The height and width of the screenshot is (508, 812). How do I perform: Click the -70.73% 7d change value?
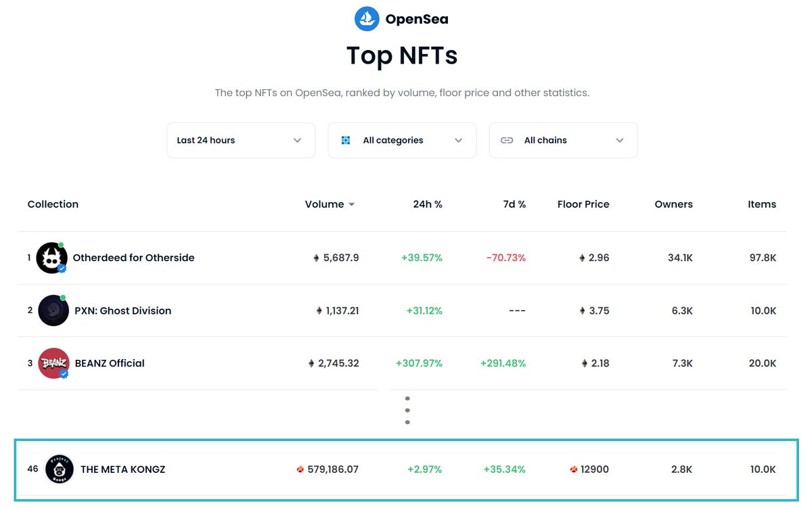(x=506, y=258)
